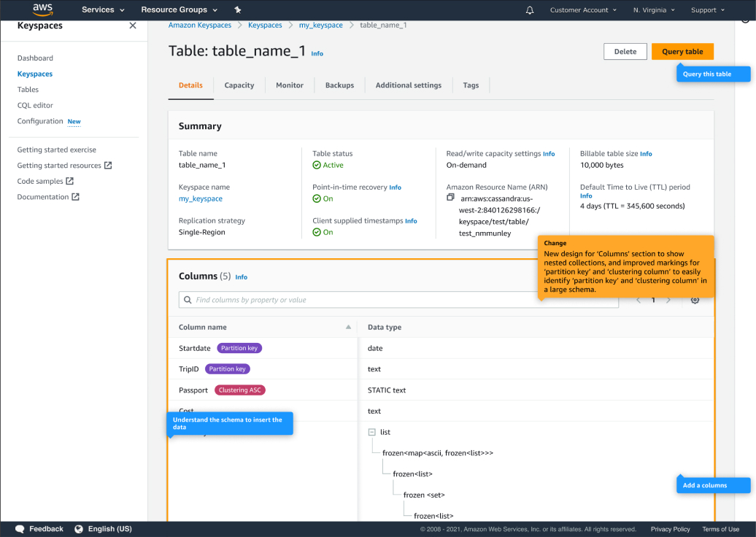This screenshot has height=537, width=756.
Task: Switch to the Capacity tab
Action: click(x=239, y=85)
